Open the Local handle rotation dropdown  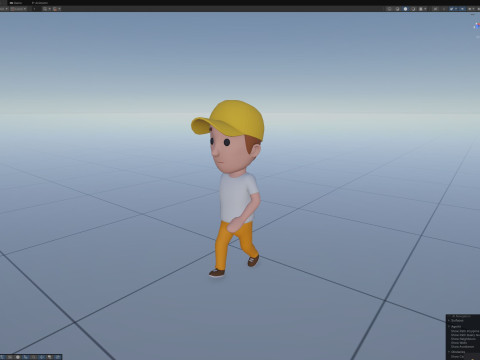[18, 9]
